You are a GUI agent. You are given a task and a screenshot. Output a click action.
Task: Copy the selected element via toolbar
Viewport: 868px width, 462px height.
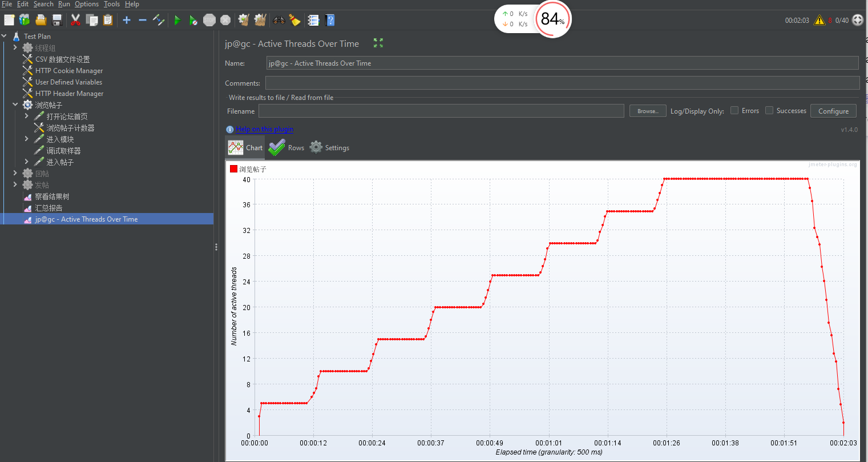91,20
